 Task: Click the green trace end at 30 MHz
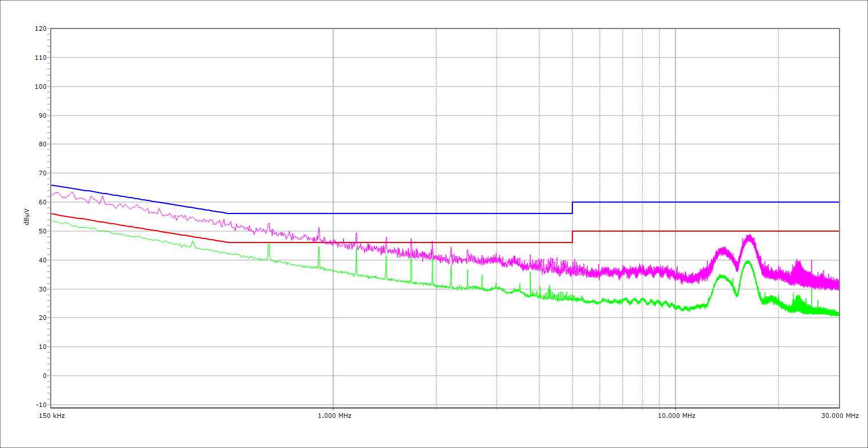click(838, 314)
